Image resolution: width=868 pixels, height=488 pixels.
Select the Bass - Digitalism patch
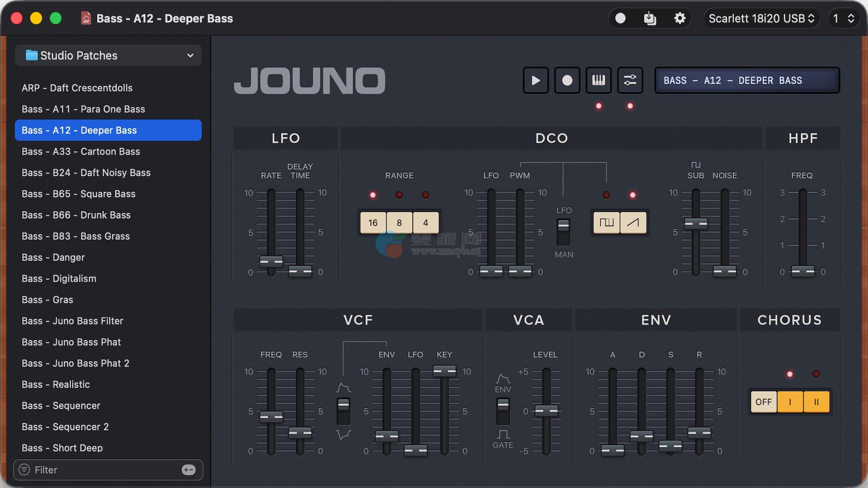pyautogui.click(x=59, y=278)
